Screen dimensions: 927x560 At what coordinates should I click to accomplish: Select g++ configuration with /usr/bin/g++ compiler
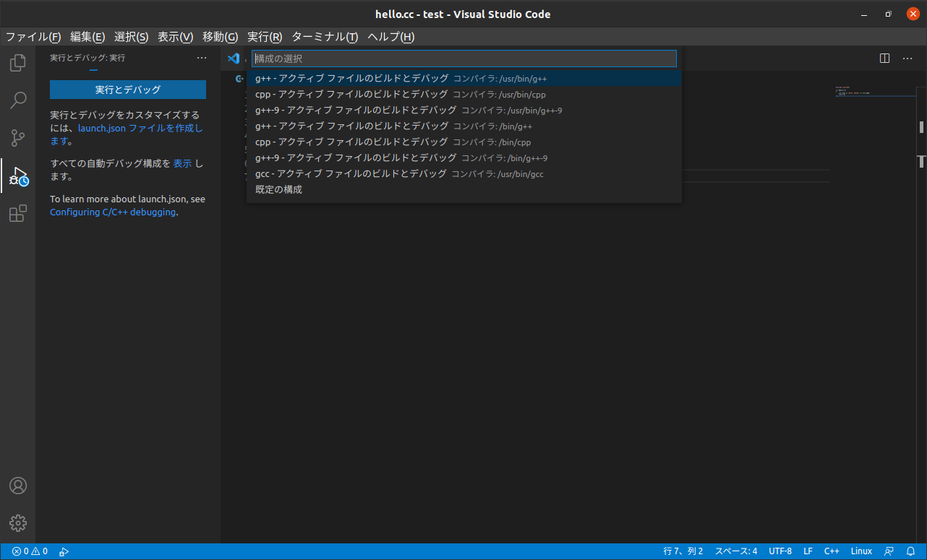(464, 78)
